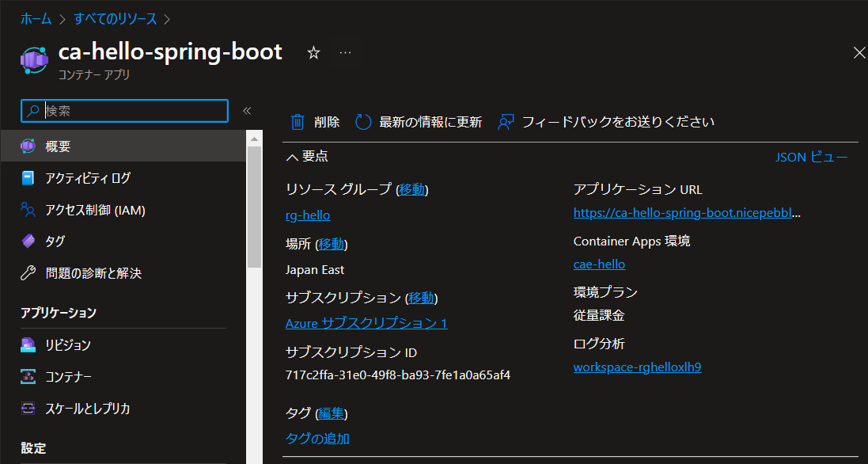Viewport: 868px width, 464px height.
Task: Click 編集 link next to タグ
Action: point(331,413)
